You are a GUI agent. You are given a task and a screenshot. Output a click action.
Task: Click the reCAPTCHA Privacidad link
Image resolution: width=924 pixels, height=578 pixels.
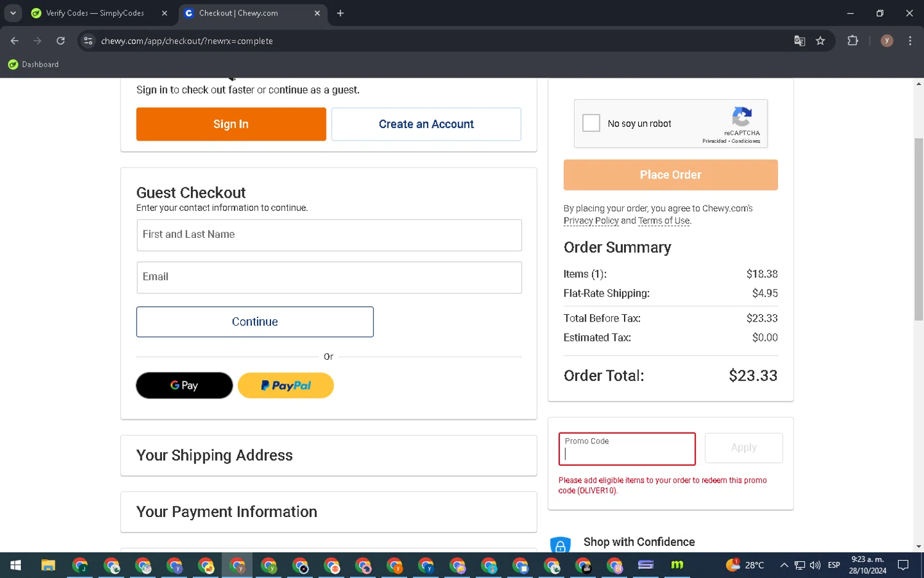pos(714,141)
